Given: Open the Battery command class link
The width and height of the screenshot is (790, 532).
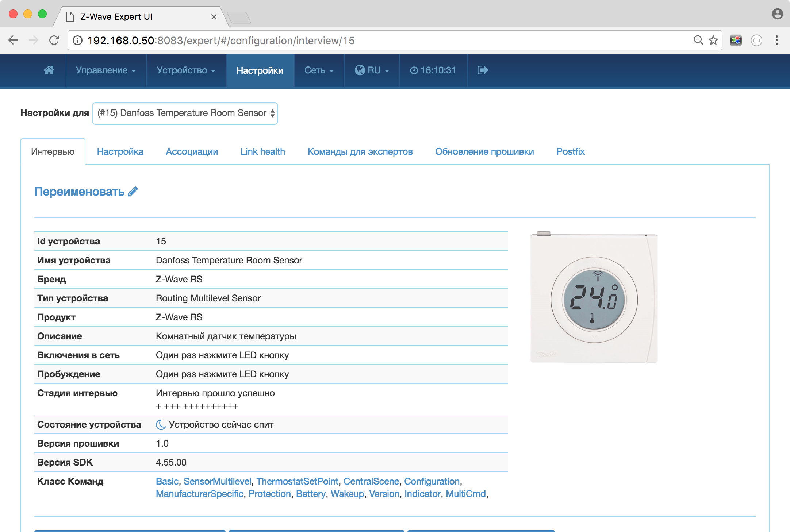Looking at the screenshot, I should (311, 494).
